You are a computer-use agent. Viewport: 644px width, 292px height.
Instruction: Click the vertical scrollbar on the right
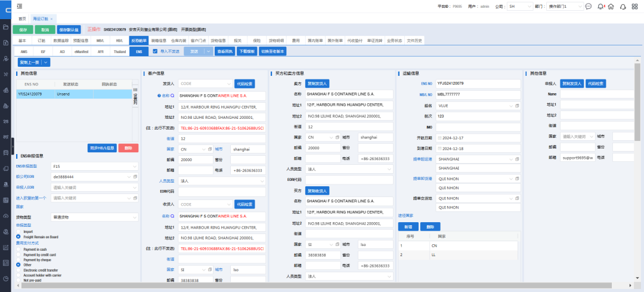click(x=637, y=103)
